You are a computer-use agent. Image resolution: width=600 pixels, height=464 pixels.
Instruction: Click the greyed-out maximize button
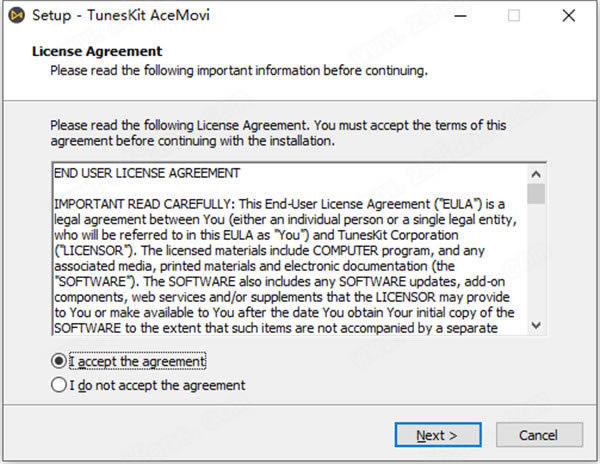[514, 16]
